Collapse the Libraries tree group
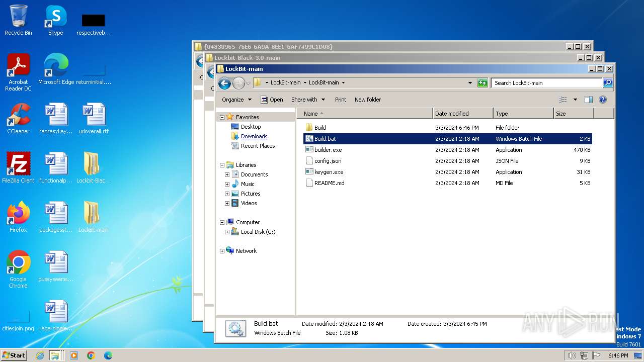This screenshot has width=644, height=362. point(222,165)
